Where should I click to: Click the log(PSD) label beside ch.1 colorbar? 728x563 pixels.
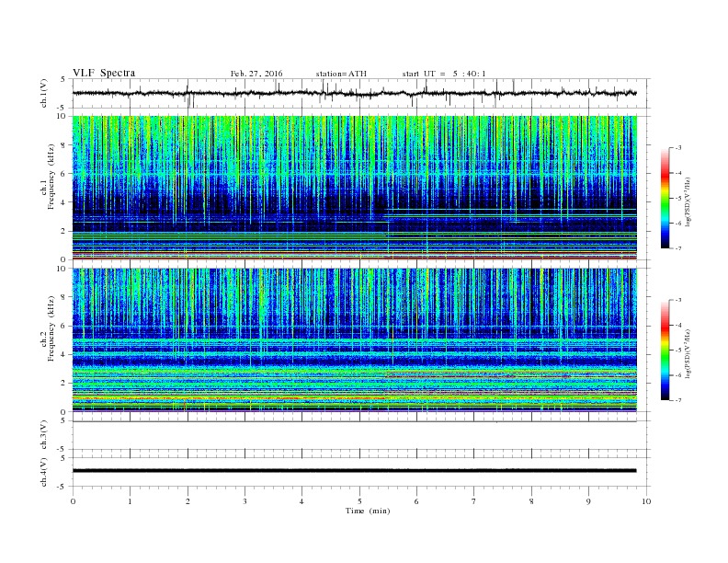tap(688, 202)
